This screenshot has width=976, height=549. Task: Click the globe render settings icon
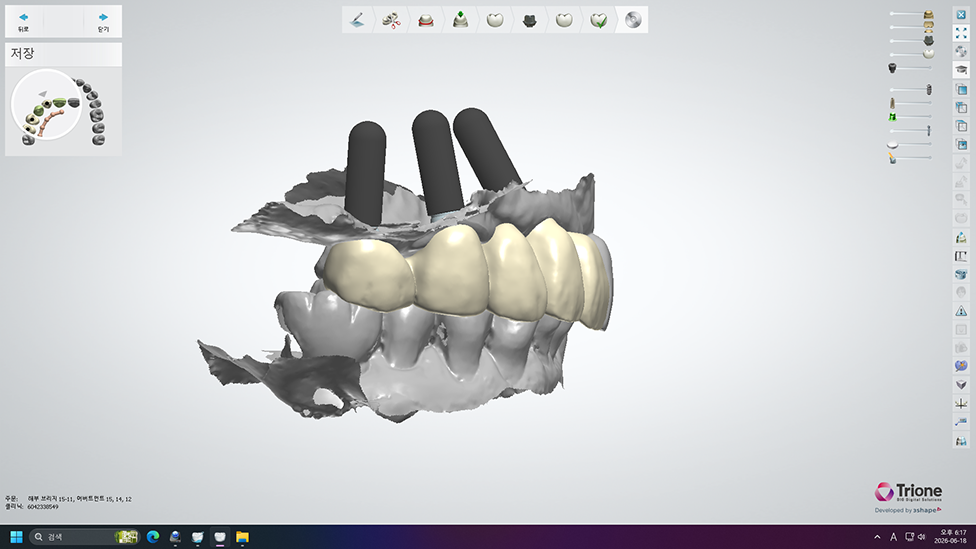(961, 52)
